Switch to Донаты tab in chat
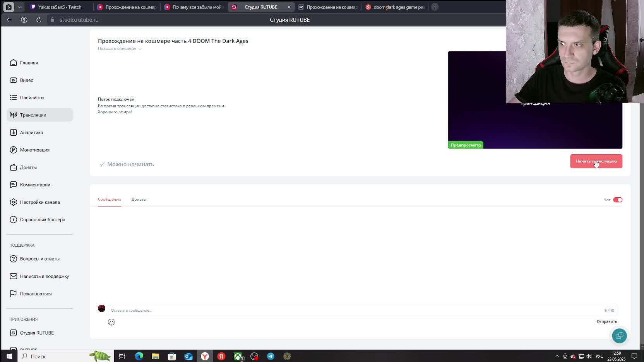 coord(139,199)
